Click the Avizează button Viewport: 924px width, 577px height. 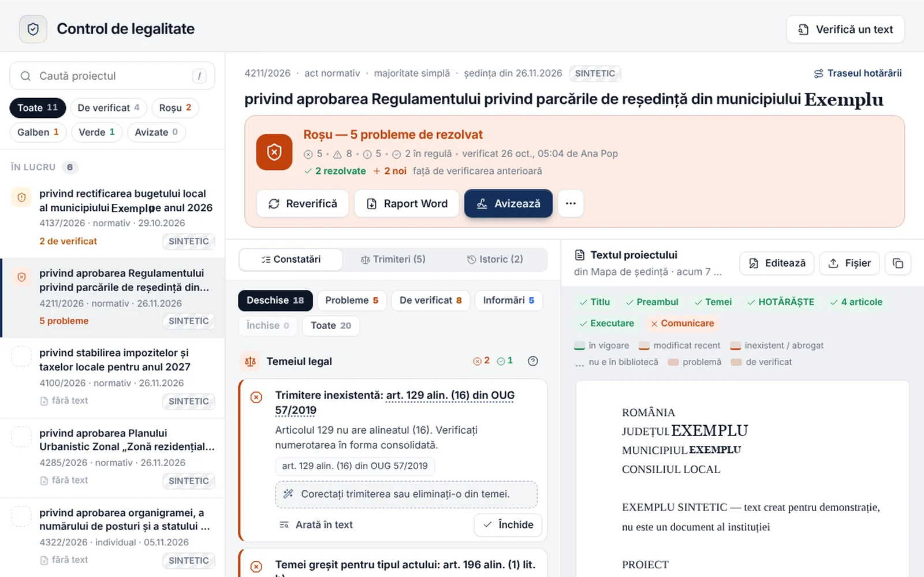pos(508,203)
